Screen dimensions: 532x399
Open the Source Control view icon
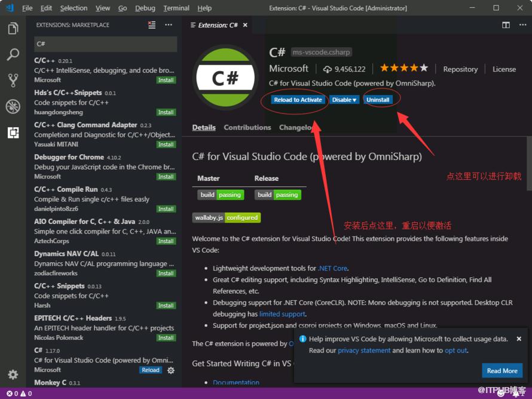click(x=13, y=81)
